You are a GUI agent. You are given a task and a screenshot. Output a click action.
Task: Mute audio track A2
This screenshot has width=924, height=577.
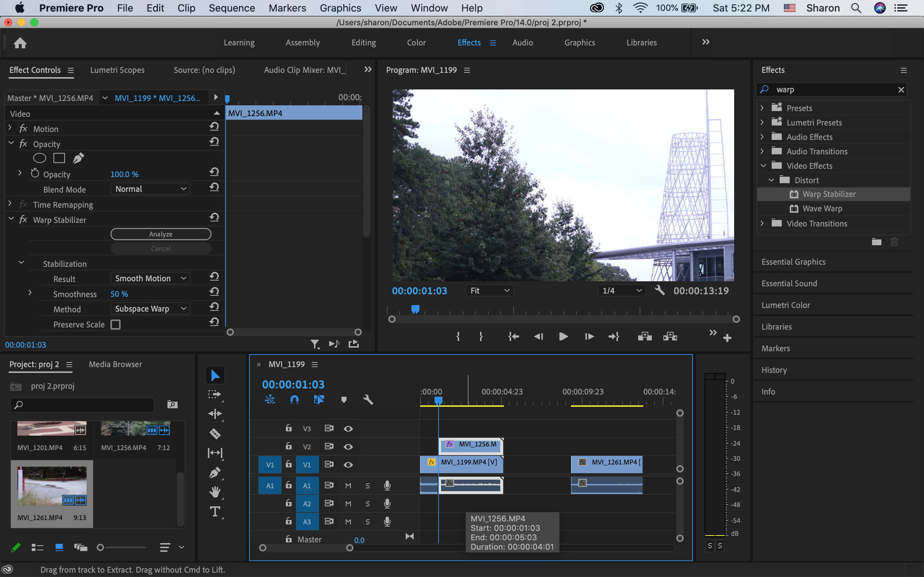tap(348, 503)
